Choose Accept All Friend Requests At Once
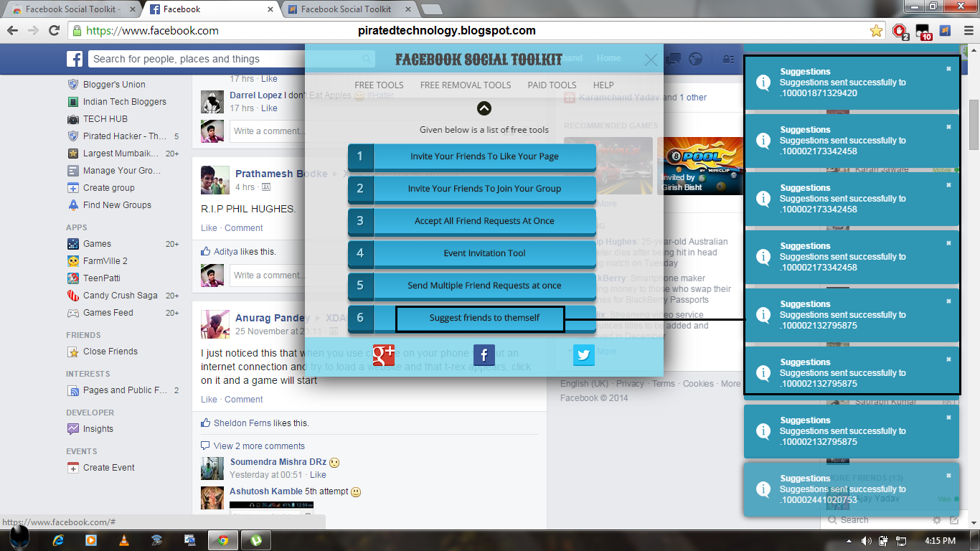Screen dimensions: 980x551 [x=472, y=221]
